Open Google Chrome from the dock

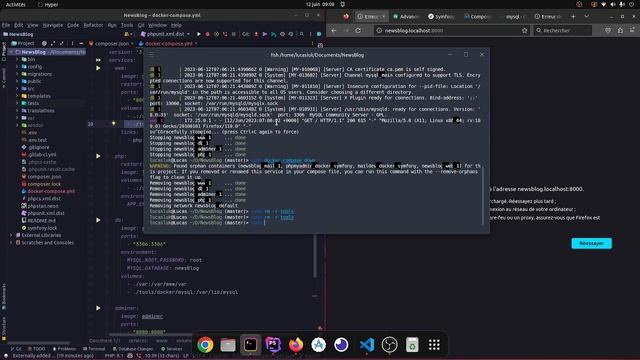[205, 344]
